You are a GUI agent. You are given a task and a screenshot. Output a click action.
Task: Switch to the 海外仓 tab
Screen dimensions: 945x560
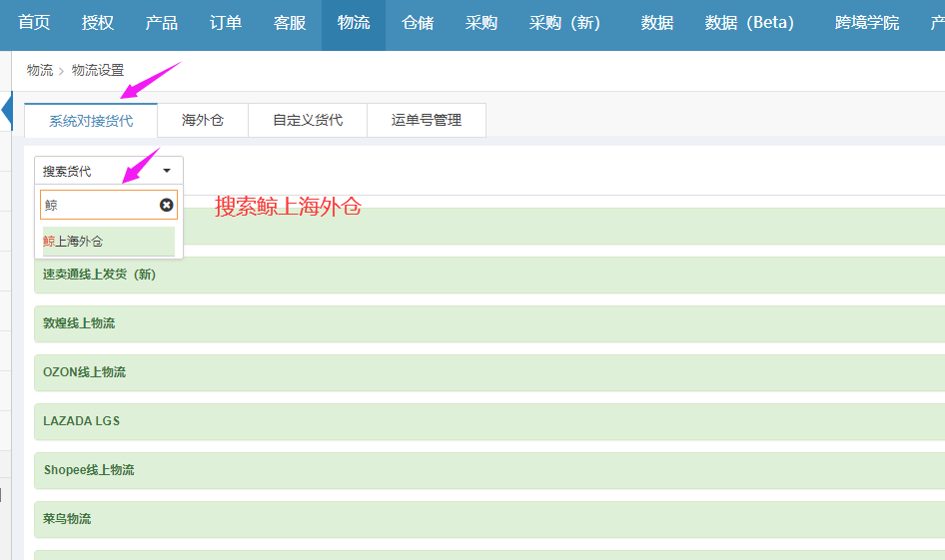203,120
